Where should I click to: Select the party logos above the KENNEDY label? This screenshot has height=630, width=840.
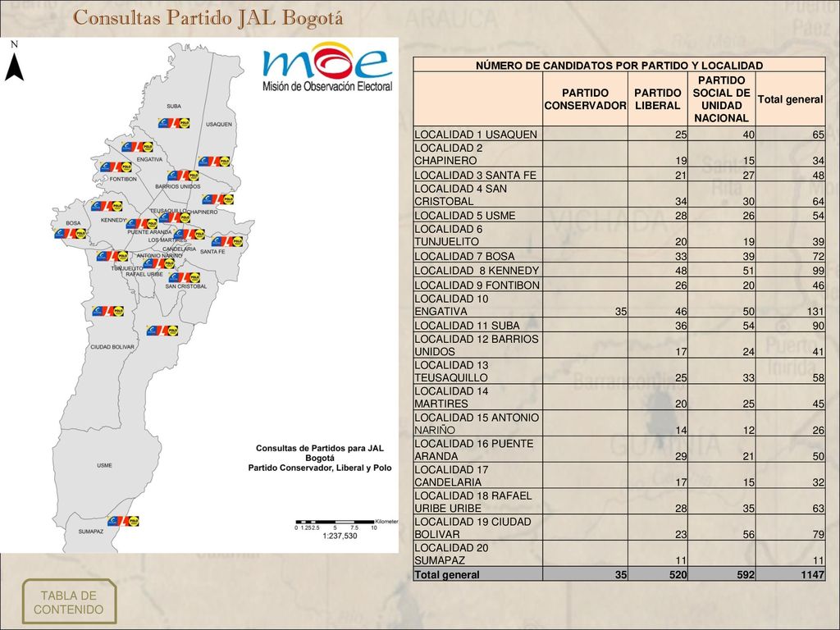coord(107,206)
